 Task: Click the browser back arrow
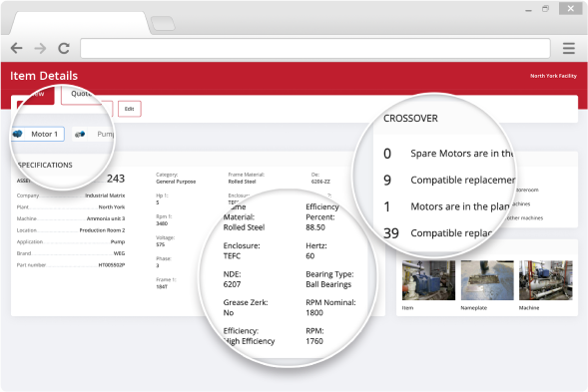(17, 48)
